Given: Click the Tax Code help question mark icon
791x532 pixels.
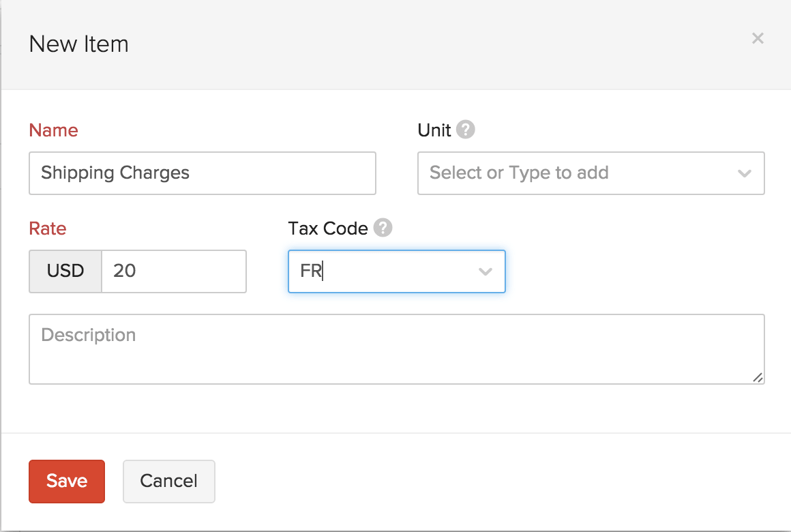Looking at the screenshot, I should [x=383, y=228].
